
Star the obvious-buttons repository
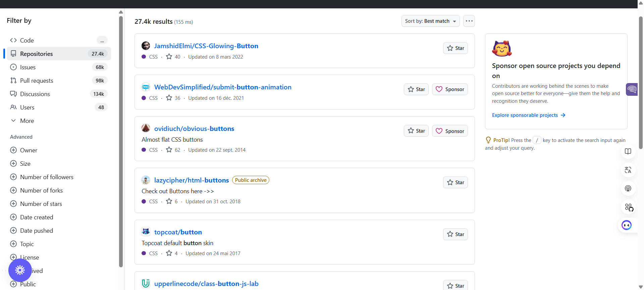coord(416,131)
